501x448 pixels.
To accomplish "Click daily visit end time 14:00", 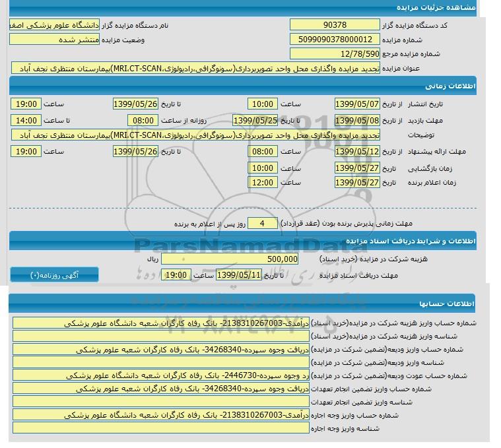I will pos(26,120).
